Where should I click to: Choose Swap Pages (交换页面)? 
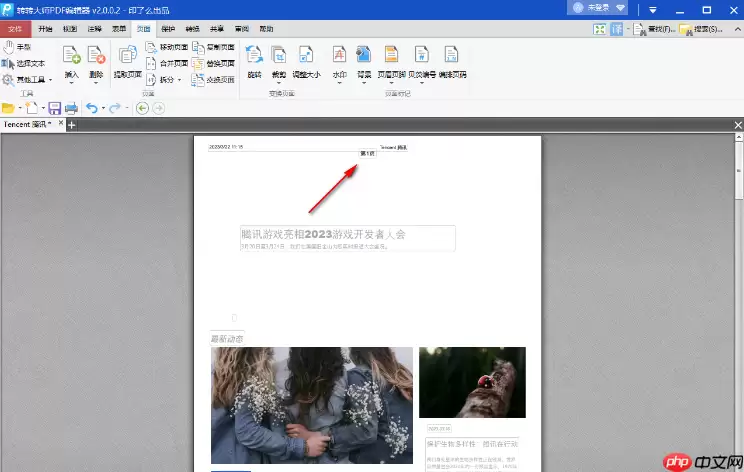[214, 80]
